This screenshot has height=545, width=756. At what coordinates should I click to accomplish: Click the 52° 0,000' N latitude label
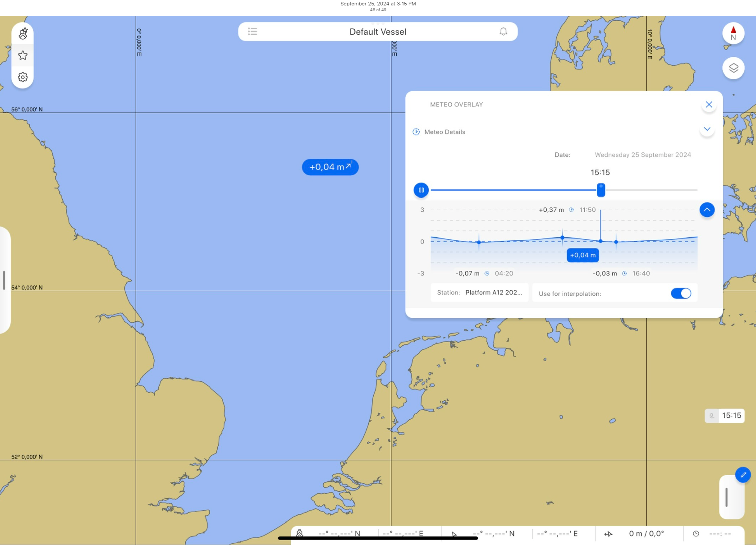pos(27,457)
